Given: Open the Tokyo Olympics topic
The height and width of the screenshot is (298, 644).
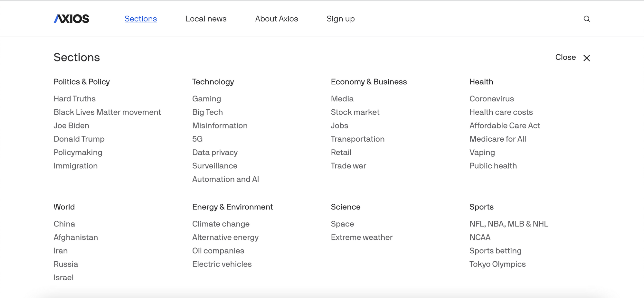Looking at the screenshot, I should [x=498, y=264].
